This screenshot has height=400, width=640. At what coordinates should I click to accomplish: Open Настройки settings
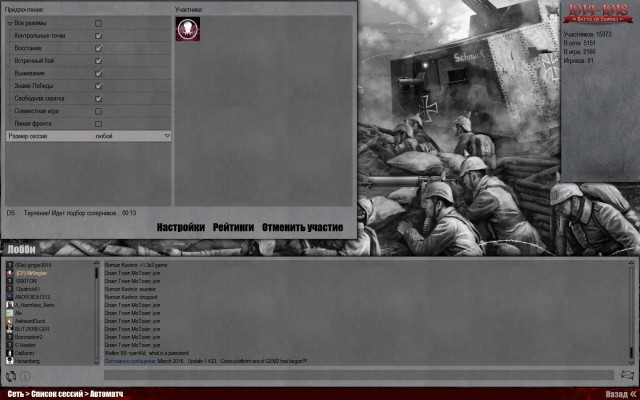point(180,227)
